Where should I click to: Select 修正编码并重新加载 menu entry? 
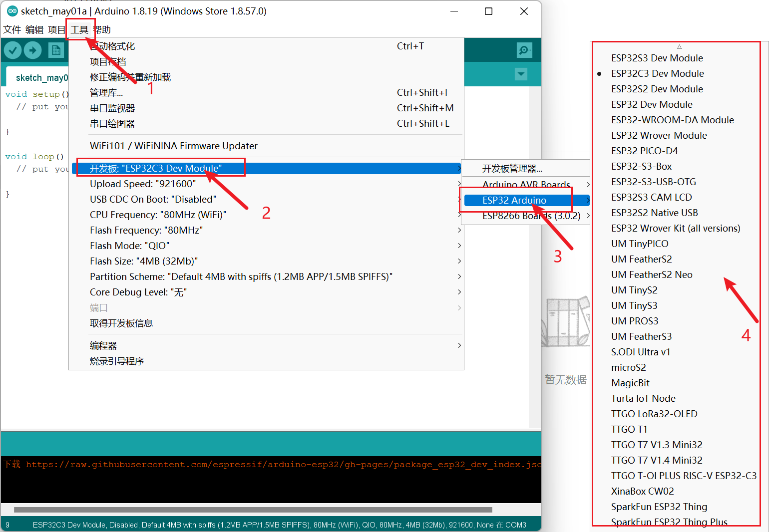tap(266, 77)
